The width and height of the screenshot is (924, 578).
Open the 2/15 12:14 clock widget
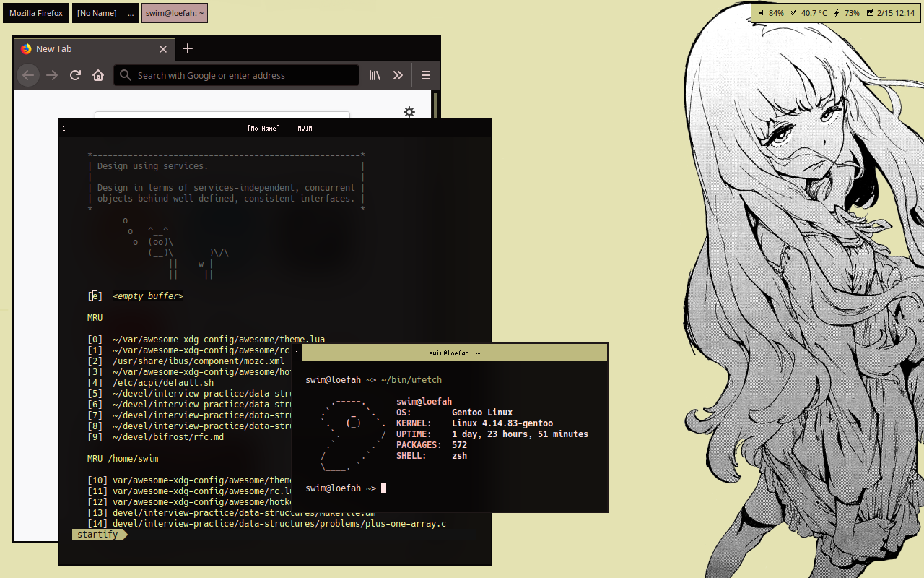(x=891, y=13)
